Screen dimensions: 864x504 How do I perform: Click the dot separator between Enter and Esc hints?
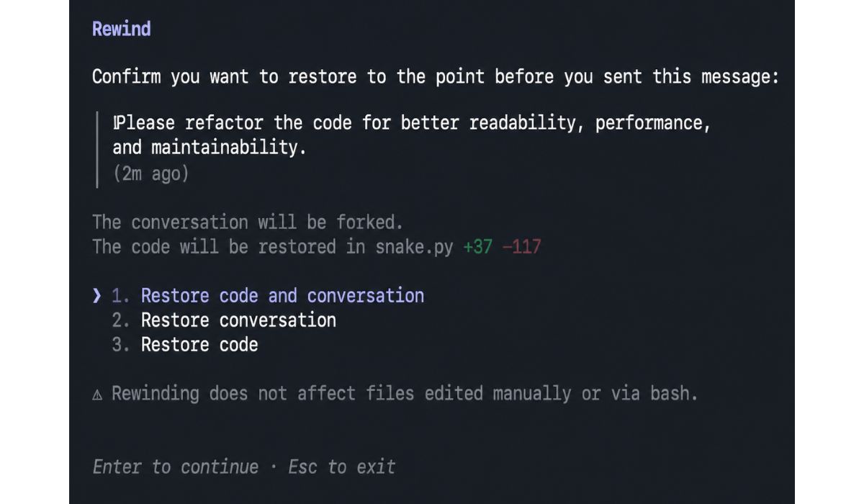[x=272, y=467]
